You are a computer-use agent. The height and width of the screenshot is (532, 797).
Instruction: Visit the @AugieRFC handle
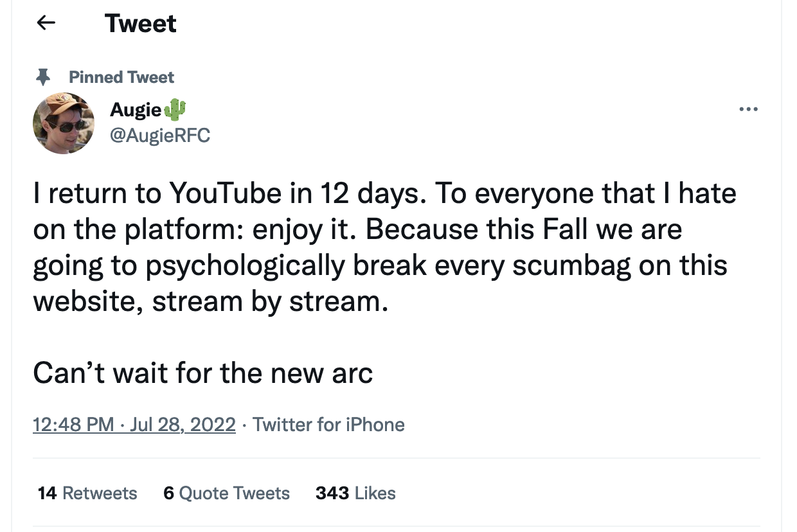pyautogui.click(x=160, y=135)
